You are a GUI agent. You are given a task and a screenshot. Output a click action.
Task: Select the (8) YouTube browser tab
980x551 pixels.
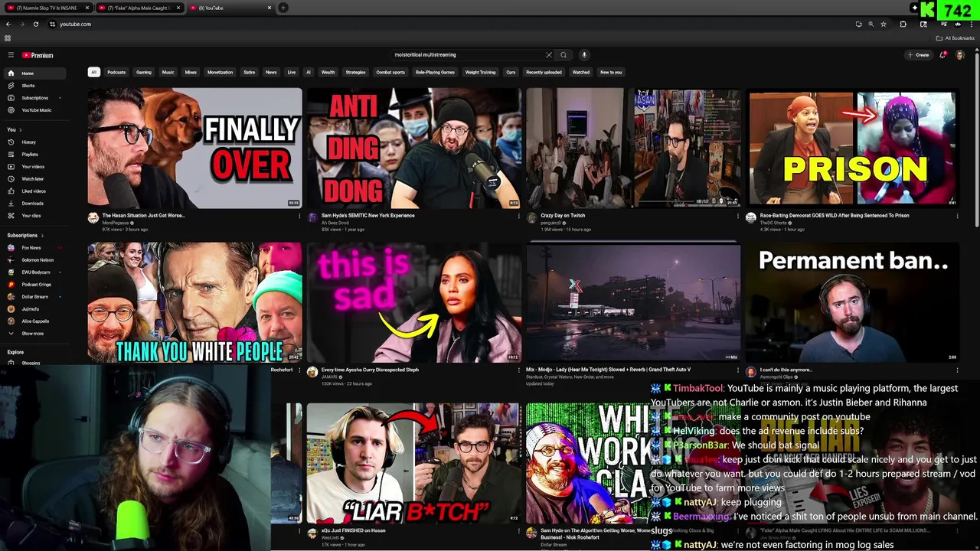coord(230,8)
